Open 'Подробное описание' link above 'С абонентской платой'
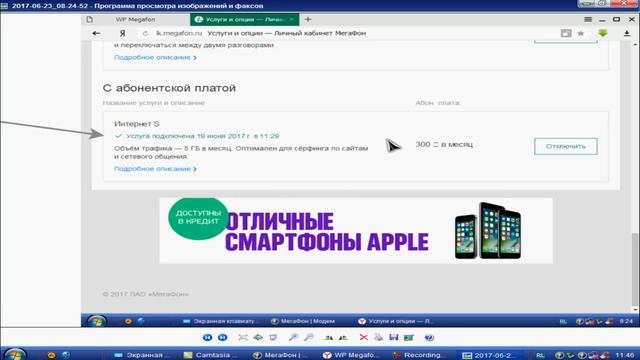The width and height of the screenshot is (640, 360). tap(155, 57)
